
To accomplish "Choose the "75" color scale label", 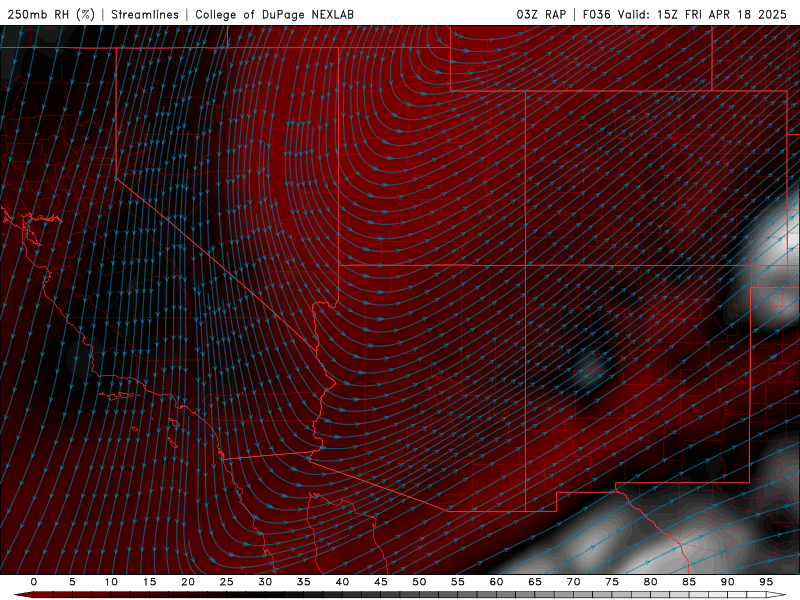I will (612, 582).
